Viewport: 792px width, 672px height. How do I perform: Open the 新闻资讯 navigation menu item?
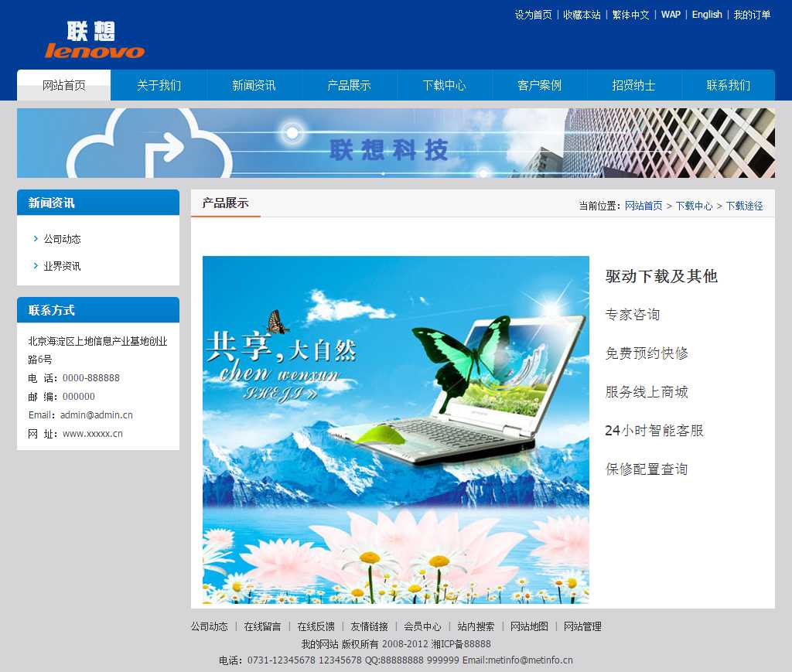[x=254, y=85]
